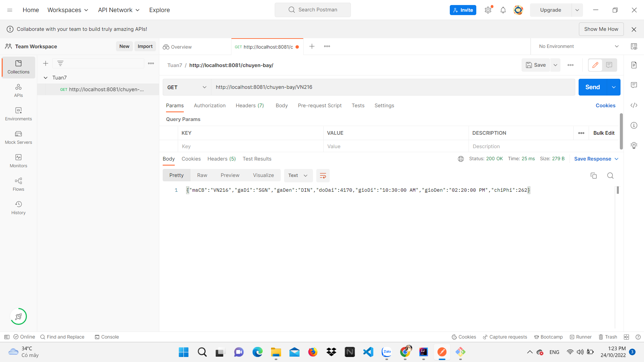Open the comments icon in right sidebar

click(634, 85)
